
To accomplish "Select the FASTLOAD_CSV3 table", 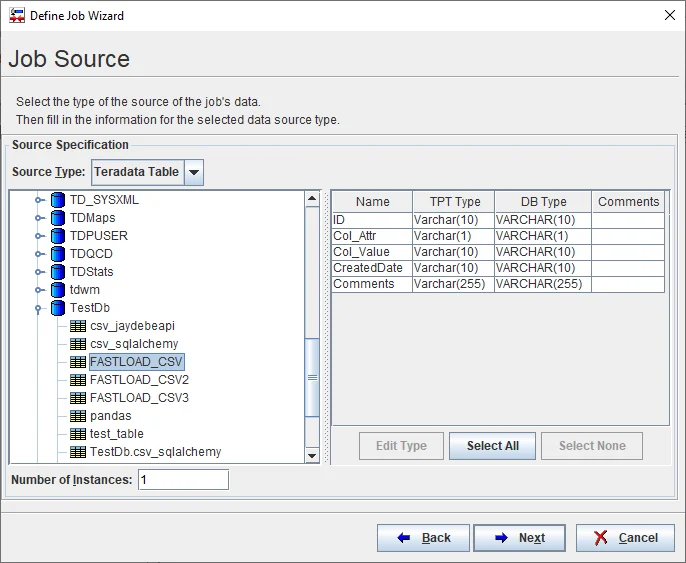I will coord(138,398).
